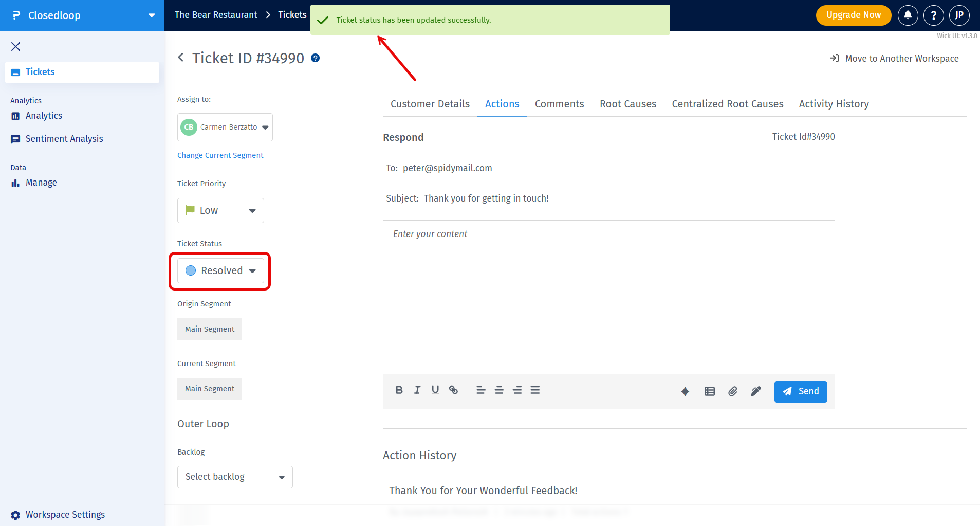Click The Bear Restaurant breadcrumb

[x=216, y=15]
